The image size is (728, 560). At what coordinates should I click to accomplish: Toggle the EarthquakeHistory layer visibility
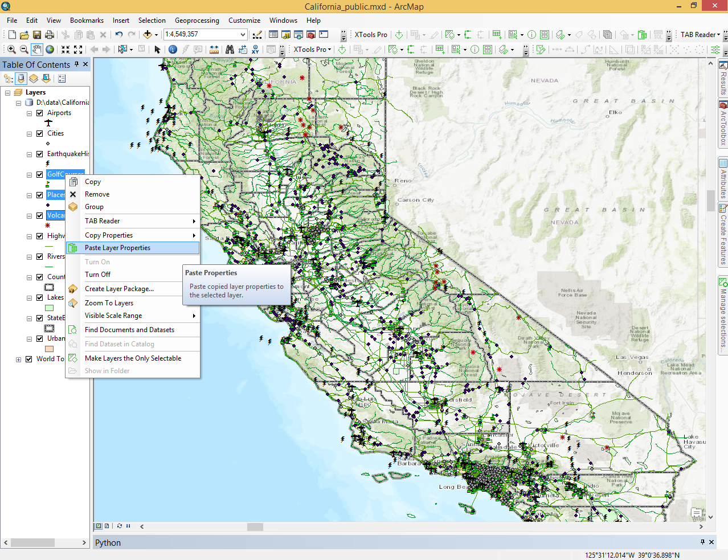click(39, 154)
